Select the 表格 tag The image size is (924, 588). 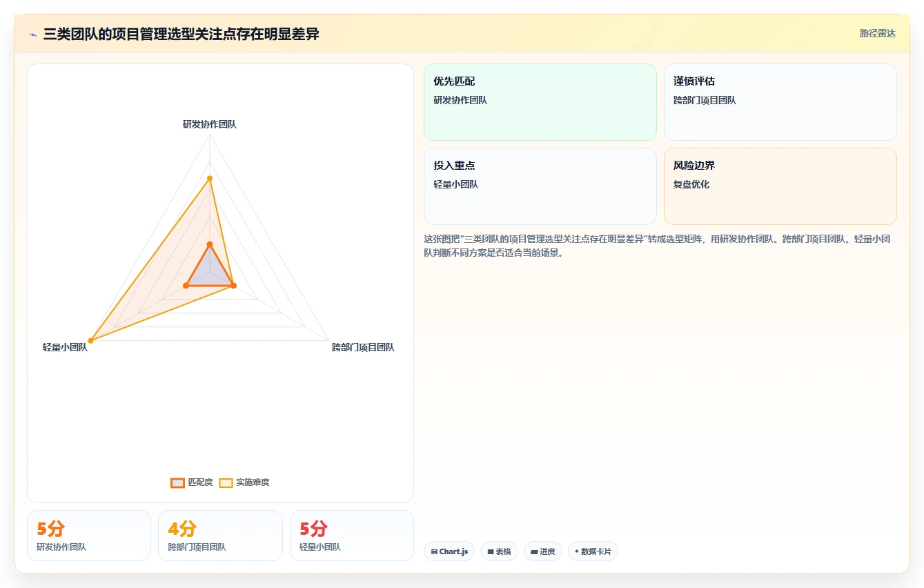tap(499, 551)
